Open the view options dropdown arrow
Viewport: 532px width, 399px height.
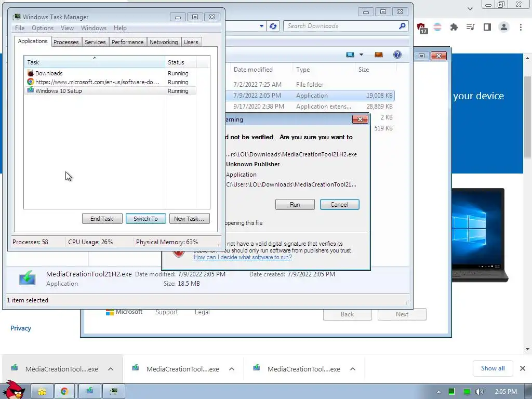tap(362, 55)
